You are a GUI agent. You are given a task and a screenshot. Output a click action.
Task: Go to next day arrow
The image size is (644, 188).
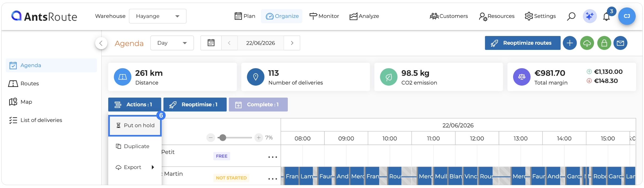click(292, 43)
